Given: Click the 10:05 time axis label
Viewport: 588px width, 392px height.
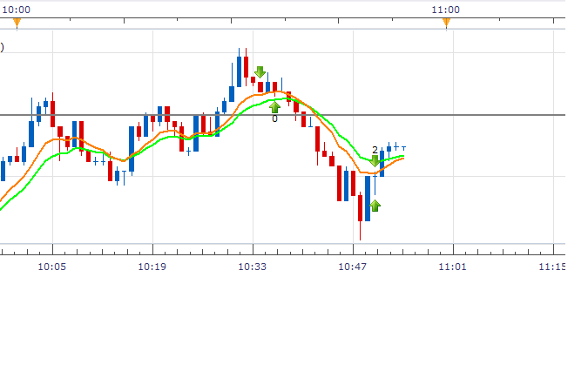Looking at the screenshot, I should click(x=51, y=267).
